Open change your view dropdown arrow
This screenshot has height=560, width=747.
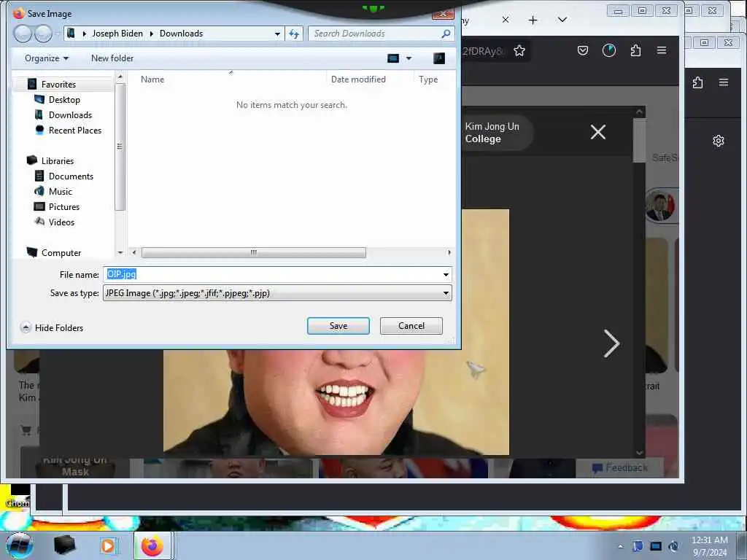click(x=409, y=58)
